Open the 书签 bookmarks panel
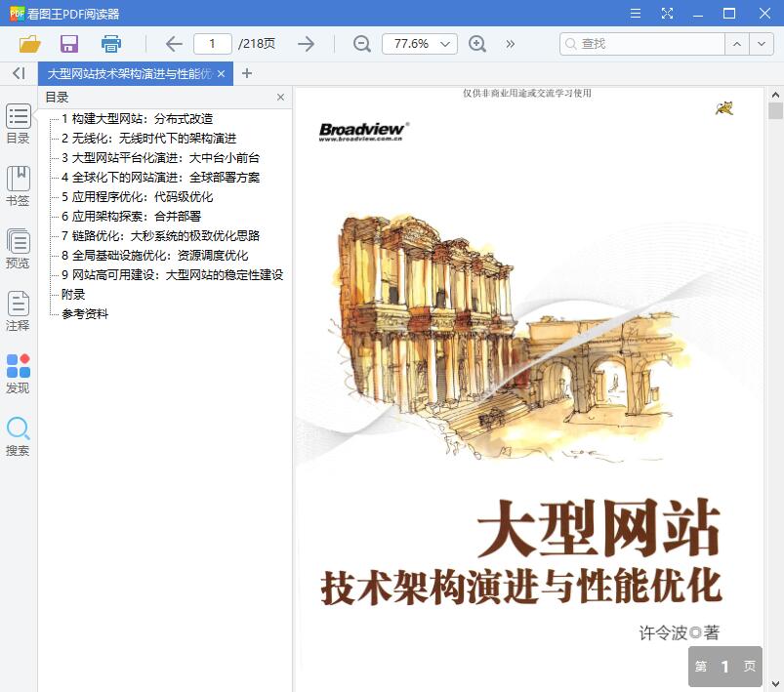 tap(17, 185)
